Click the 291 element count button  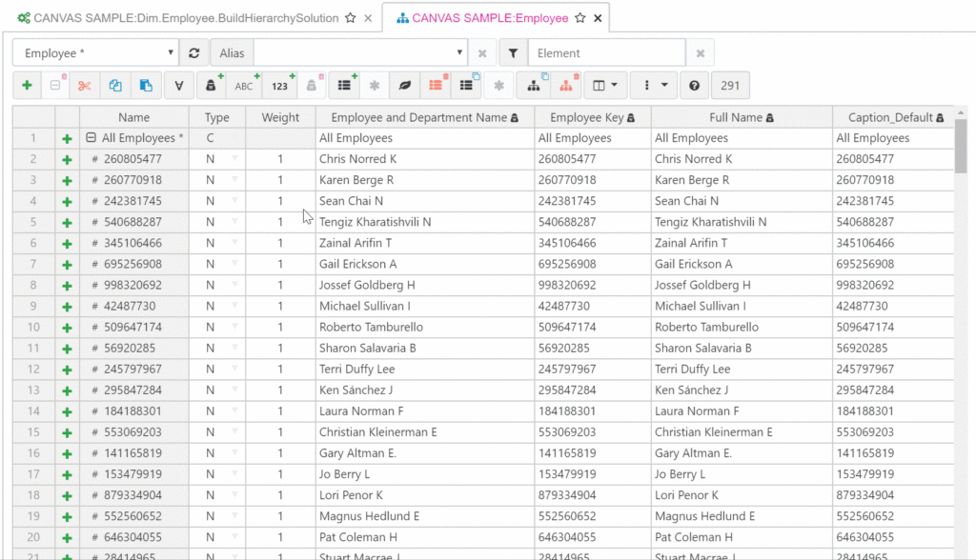coord(730,86)
